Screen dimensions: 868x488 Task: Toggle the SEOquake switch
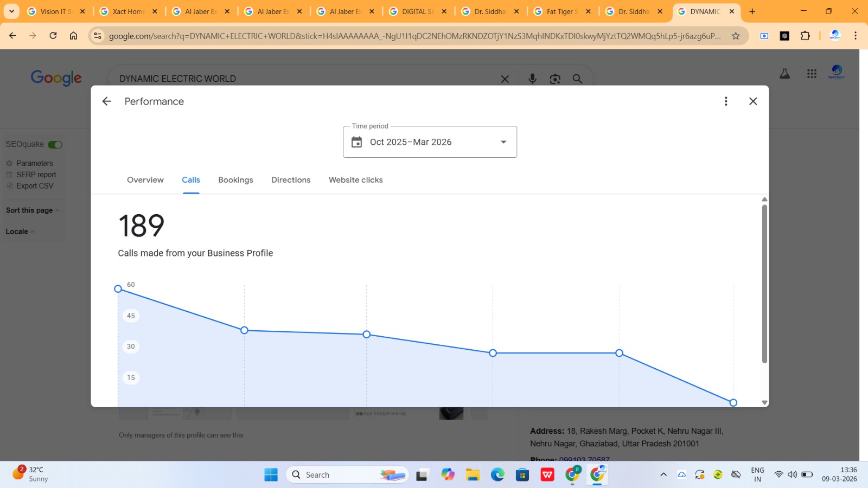tap(55, 145)
